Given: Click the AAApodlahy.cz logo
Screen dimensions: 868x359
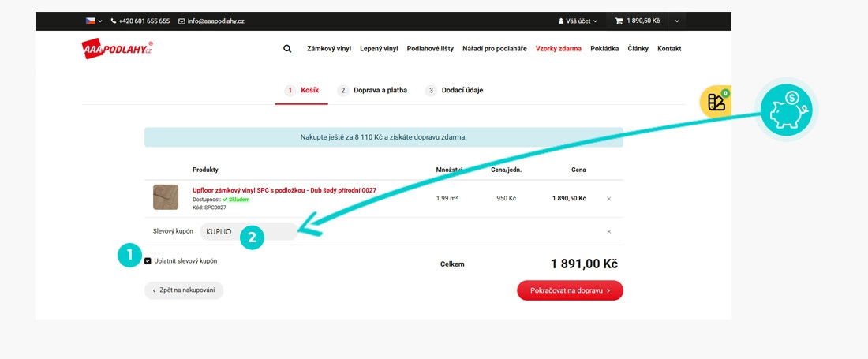Looking at the screenshot, I should coord(117,49).
